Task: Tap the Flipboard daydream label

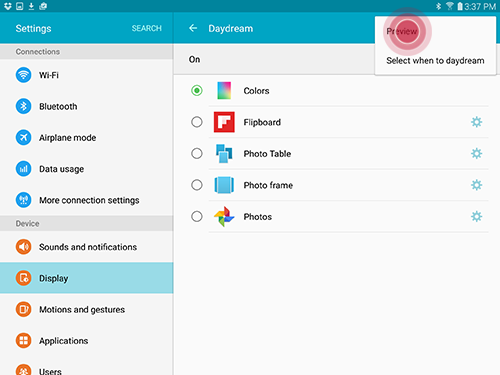Action: coord(262,122)
